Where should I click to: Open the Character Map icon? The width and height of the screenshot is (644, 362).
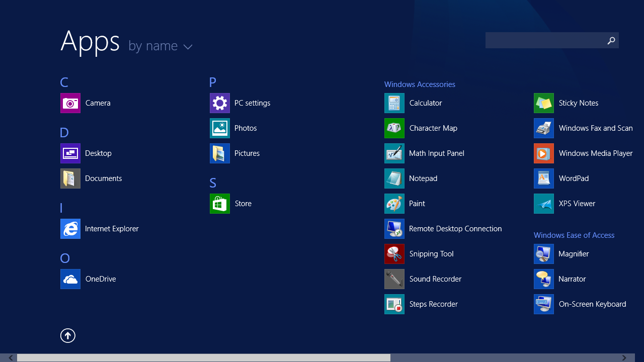tap(394, 128)
